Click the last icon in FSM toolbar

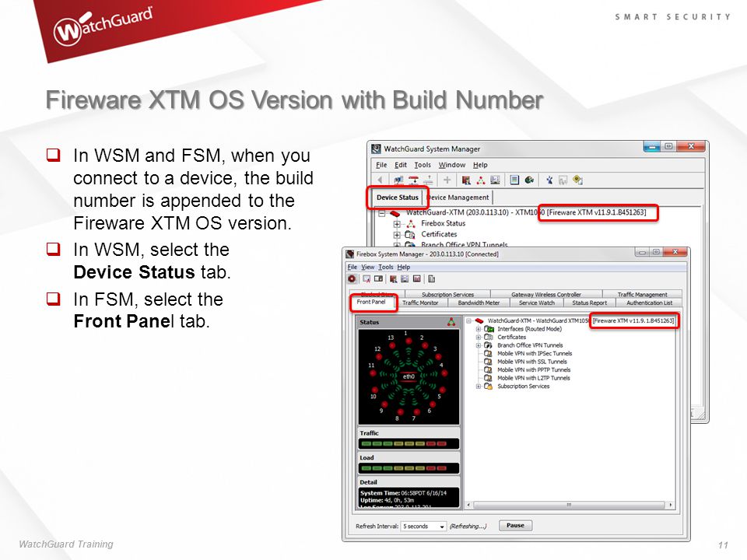(x=432, y=279)
